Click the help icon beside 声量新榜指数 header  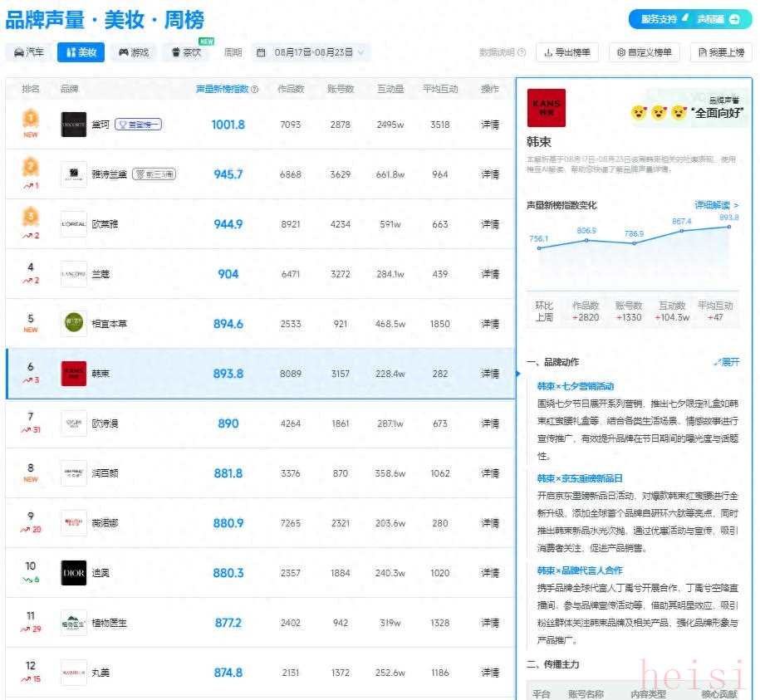tap(255, 90)
